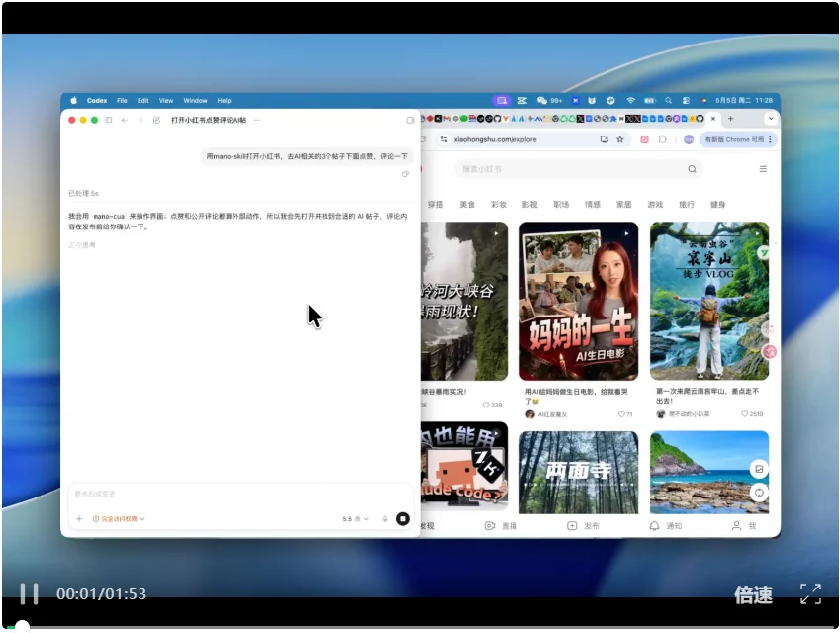Image resolution: width=840 pixels, height=633 pixels.
Task: Open a new Chrome tab
Action: 730,119
